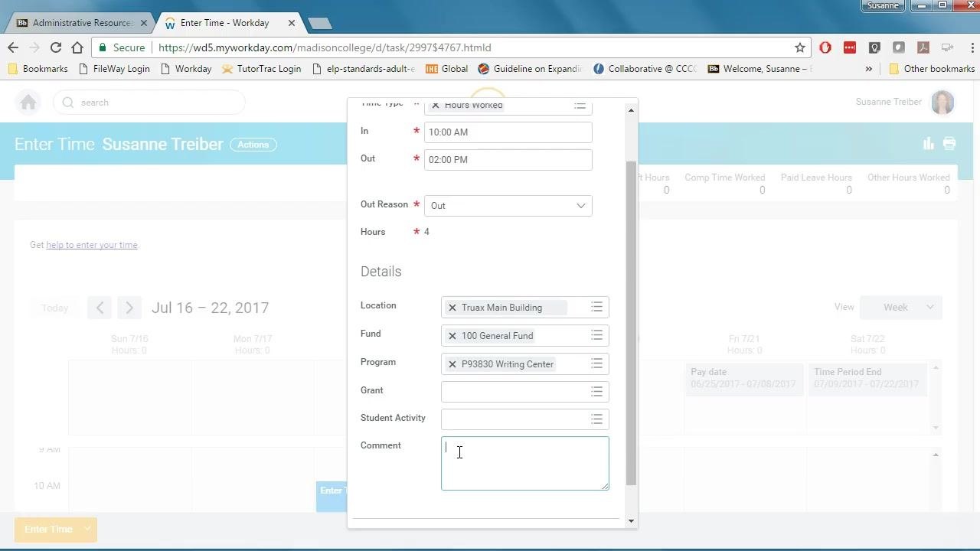Show hidden bookmarks with the overflow chevron
980x551 pixels.
point(869,69)
